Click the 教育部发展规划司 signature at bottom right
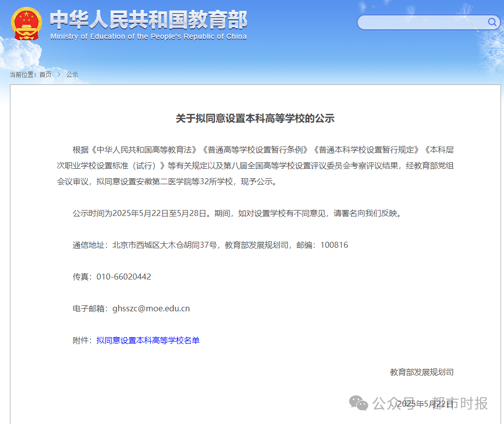 pyautogui.click(x=422, y=372)
